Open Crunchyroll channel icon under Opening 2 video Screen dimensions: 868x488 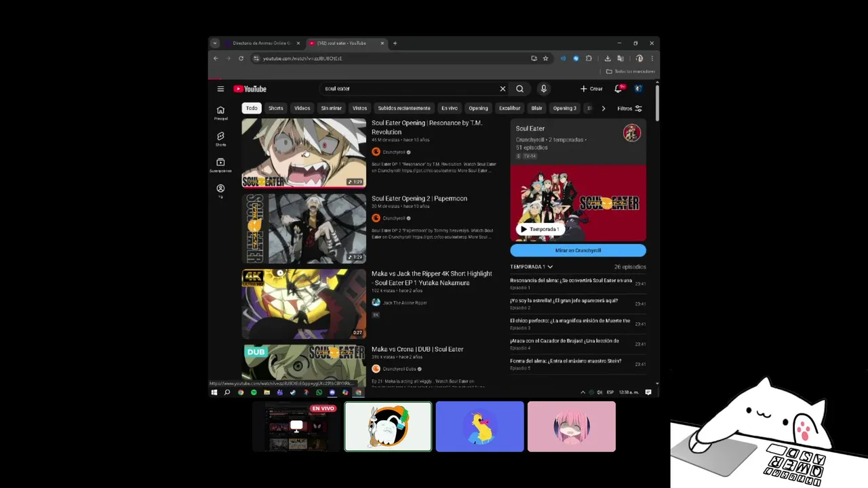coord(376,218)
